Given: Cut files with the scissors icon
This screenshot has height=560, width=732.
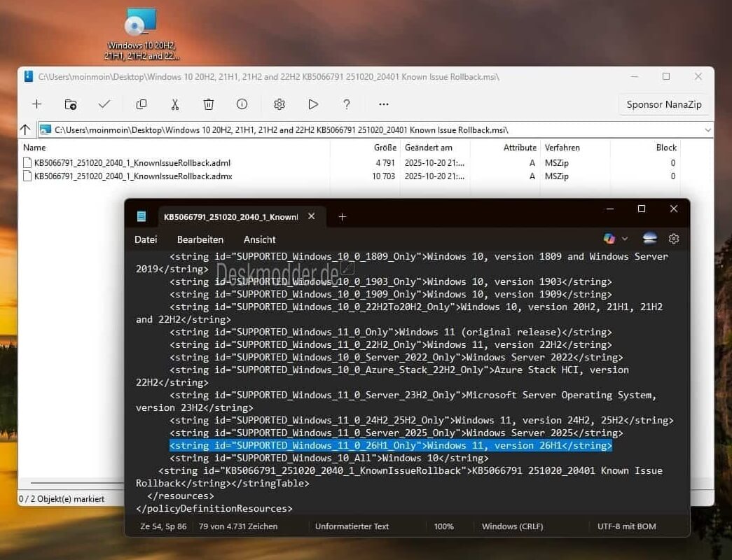Looking at the screenshot, I should (174, 104).
